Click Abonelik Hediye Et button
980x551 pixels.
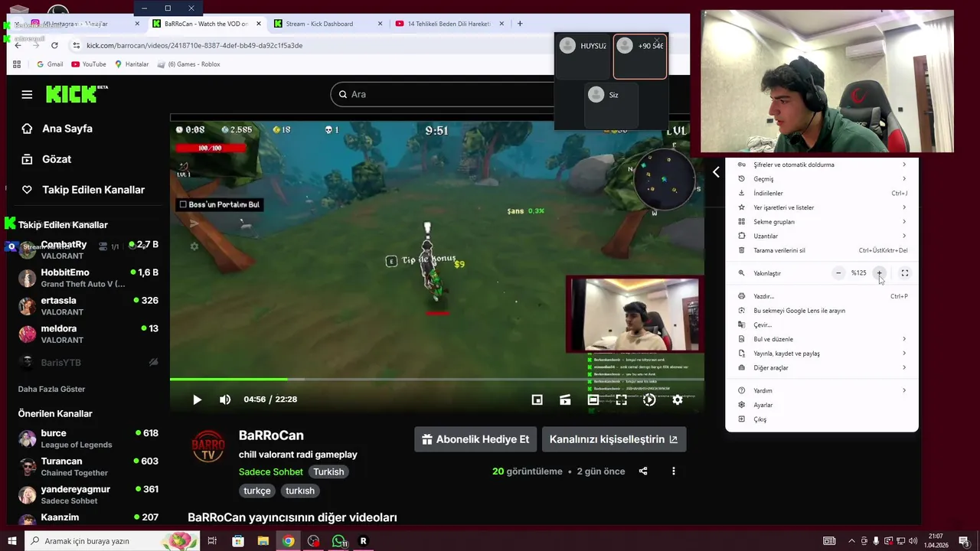(x=475, y=439)
